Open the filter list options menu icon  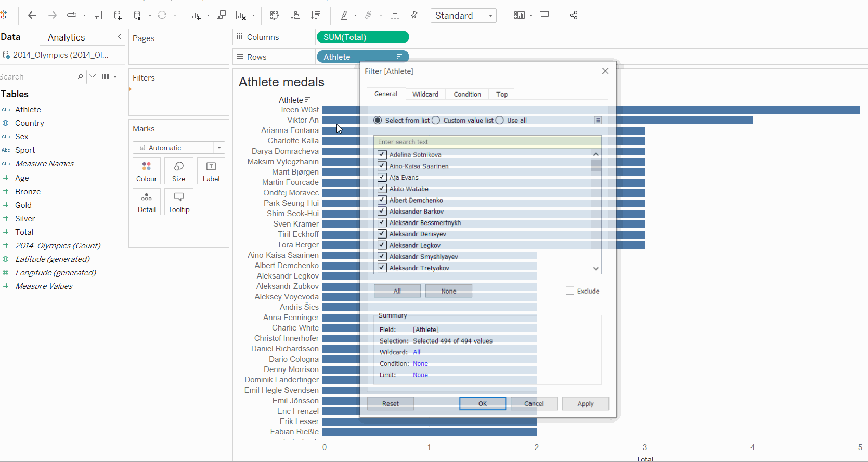tap(598, 120)
